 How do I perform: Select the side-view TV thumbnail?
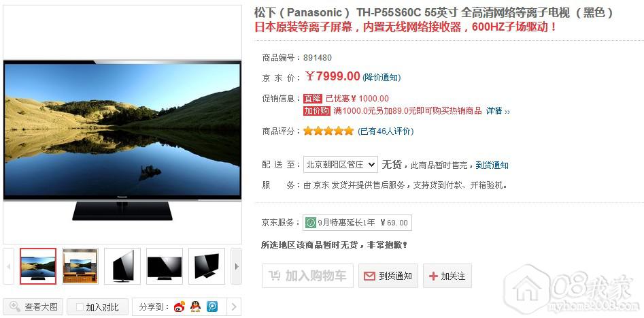coord(122,266)
